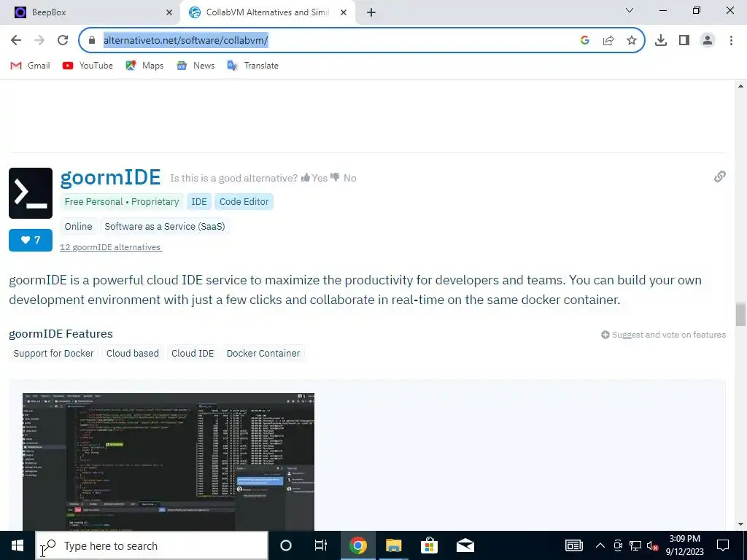Screen dimensions: 747x560
Task: Open Task View on taskbar
Action: coord(321,545)
